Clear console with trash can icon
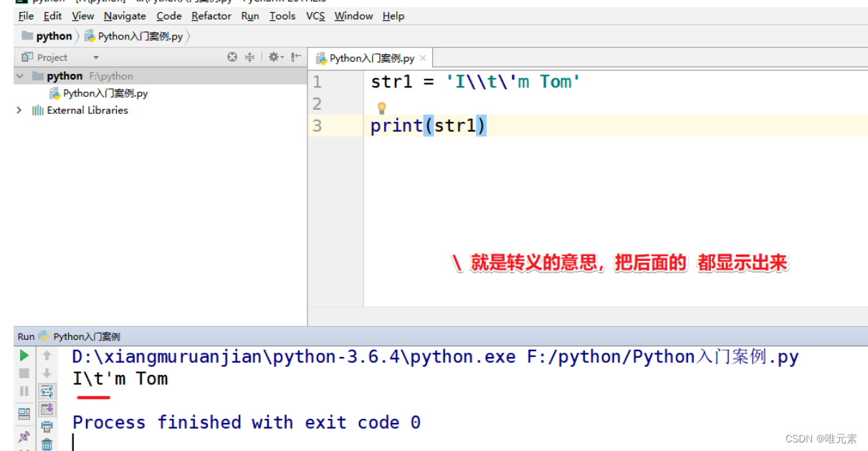This screenshot has height=451, width=868. click(47, 445)
